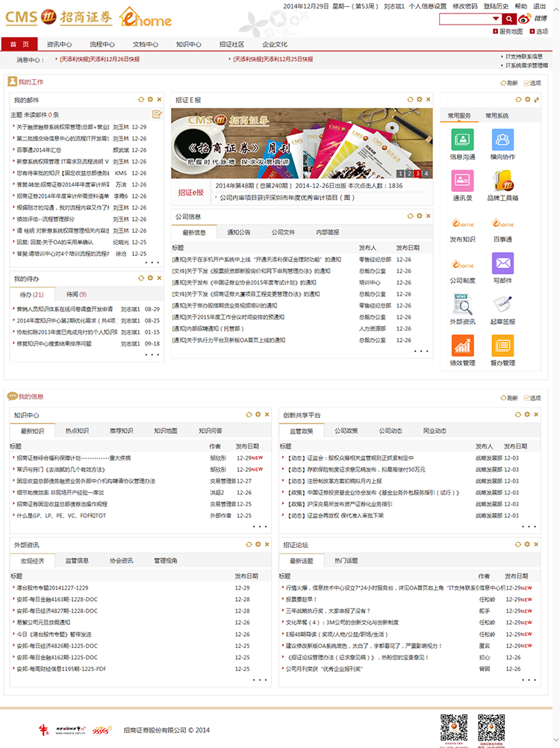Open 选项 options in 我的工作 section
560x748 pixels.
coord(532,83)
